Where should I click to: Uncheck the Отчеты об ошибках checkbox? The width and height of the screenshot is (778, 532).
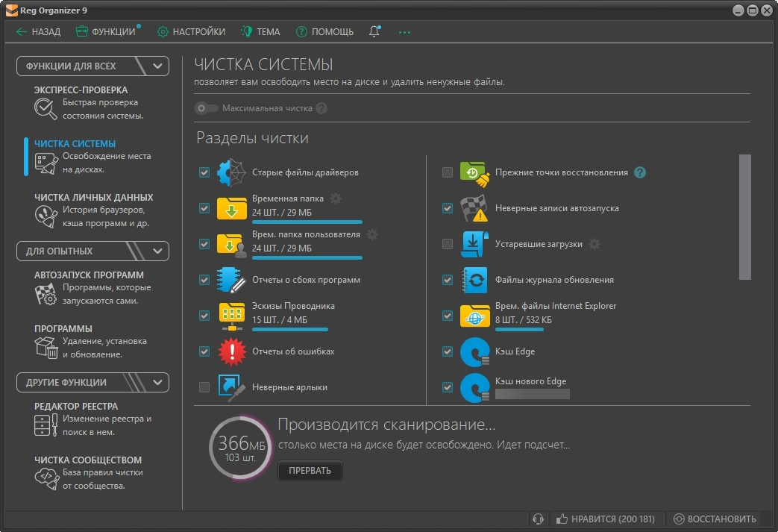point(204,351)
